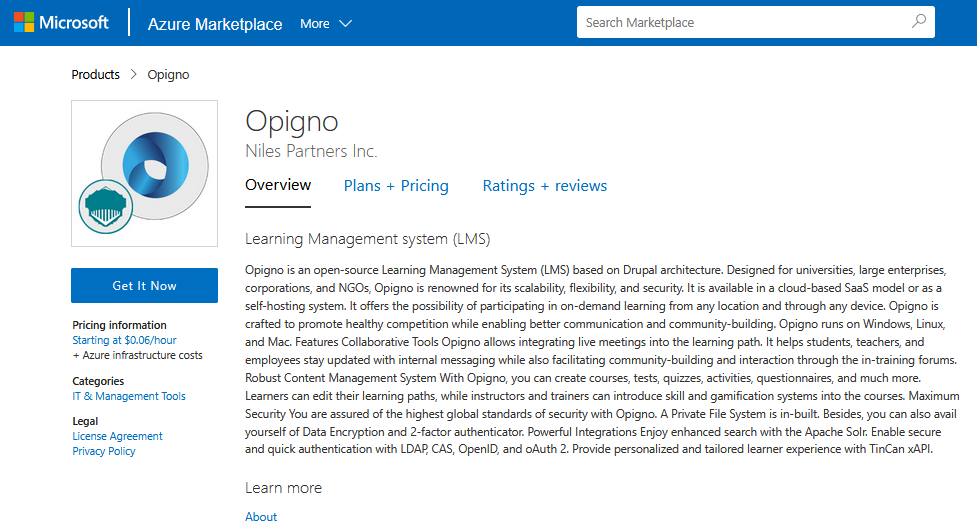Open the IT & Management Tools category
The image size is (977, 530).
[129, 396]
